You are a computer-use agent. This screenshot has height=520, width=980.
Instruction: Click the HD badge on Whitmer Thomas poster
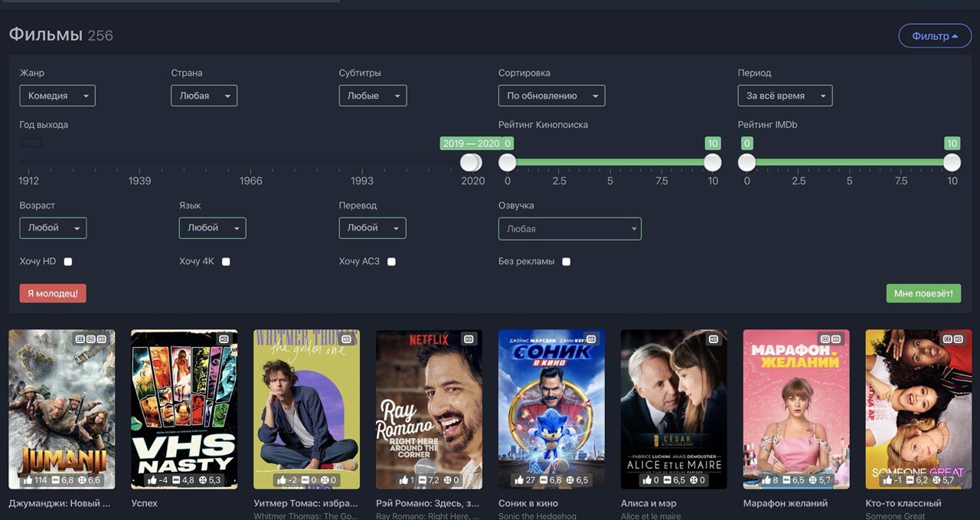point(346,338)
